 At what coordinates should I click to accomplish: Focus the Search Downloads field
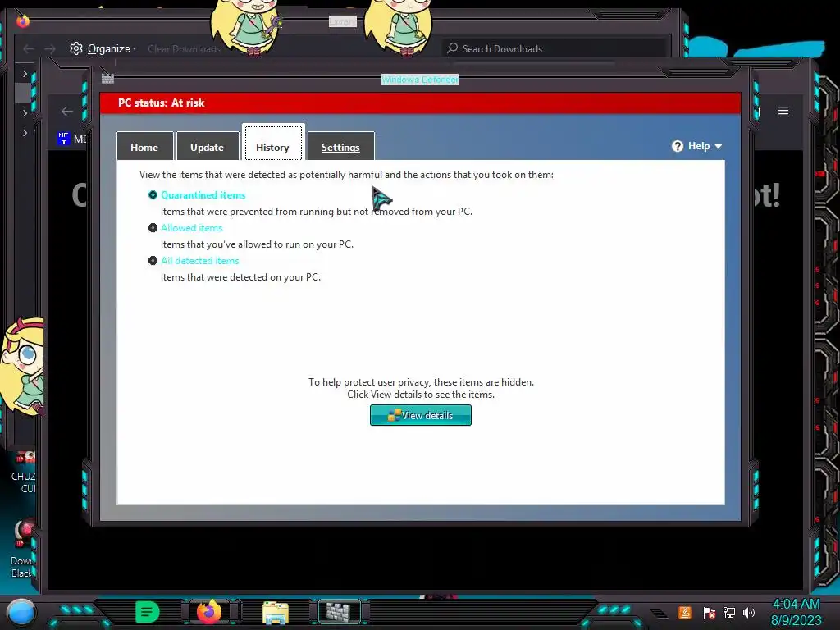pyautogui.click(x=555, y=48)
